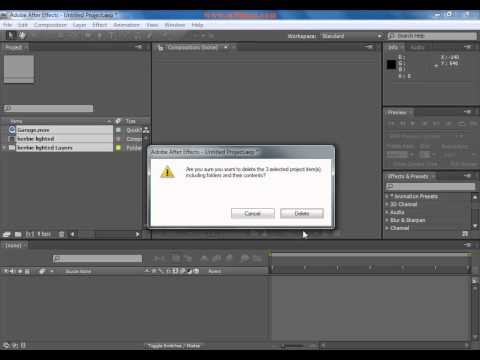This screenshot has height=360, width=480.
Task: Open RAM Preview Options dropdown
Action: point(426,136)
